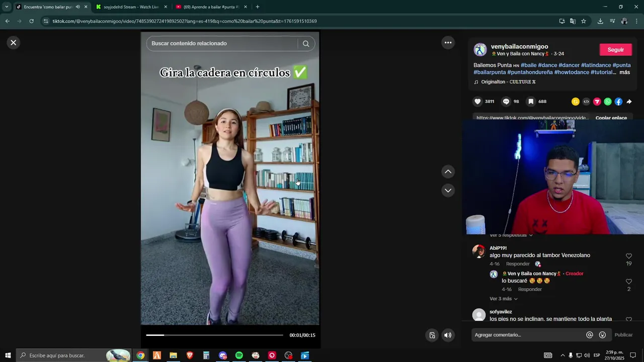Click the creator's avatar image
The image size is (644, 362).
click(480, 50)
